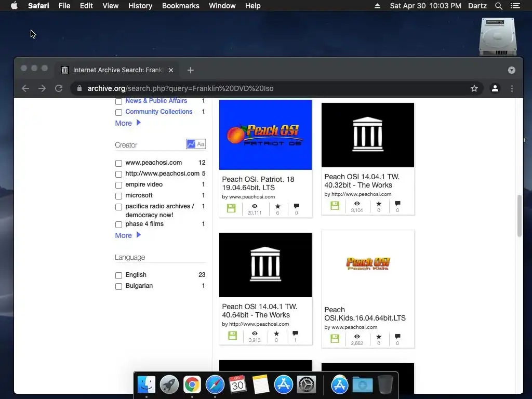532x399 pixels.
Task: Check the phase 4 films creator filter
Action: (118, 224)
